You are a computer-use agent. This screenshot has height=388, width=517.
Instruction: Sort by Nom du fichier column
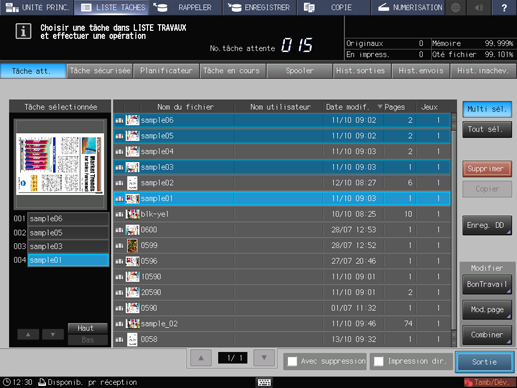pos(185,107)
